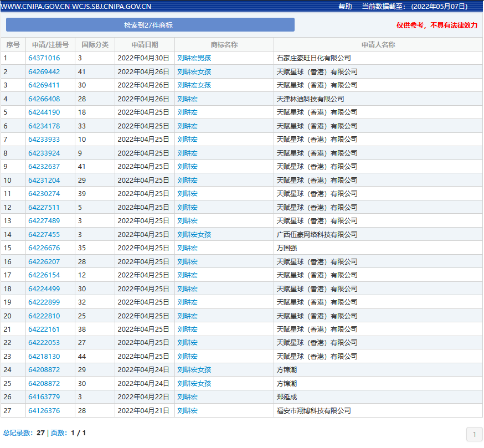Open registration number 64231204
Image resolution: width=484 pixels, height=448 pixels.
click(44, 181)
